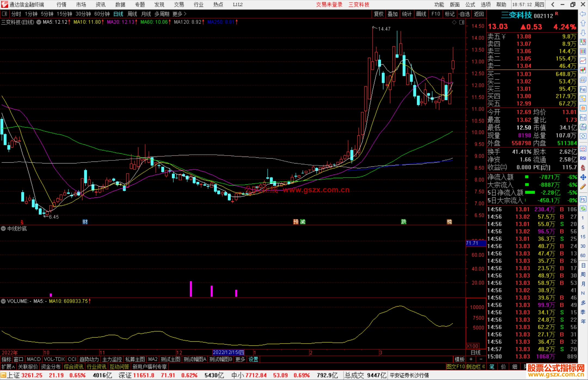Toggle the 中线抄底 indicator panel button
588x380 pixels.
pyautogui.click(x=3, y=229)
